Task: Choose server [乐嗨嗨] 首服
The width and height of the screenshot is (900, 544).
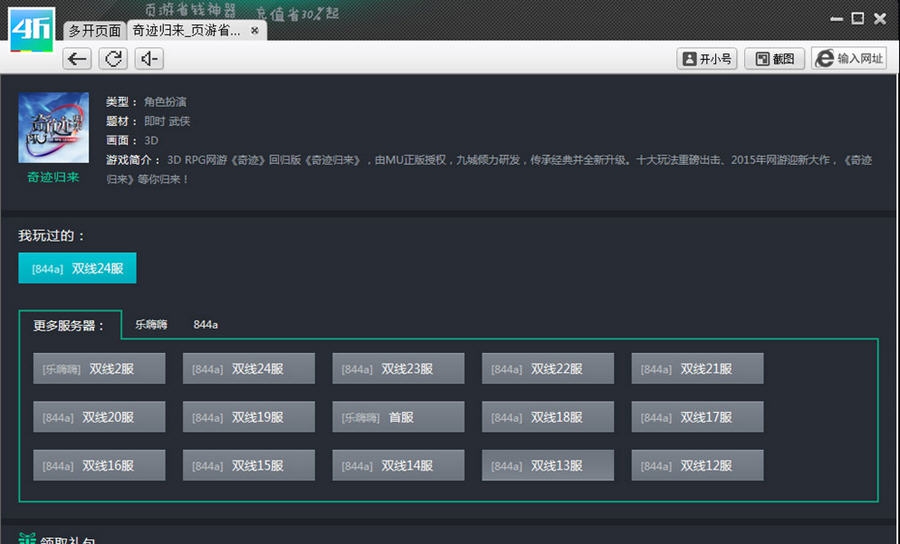Action: (x=398, y=417)
